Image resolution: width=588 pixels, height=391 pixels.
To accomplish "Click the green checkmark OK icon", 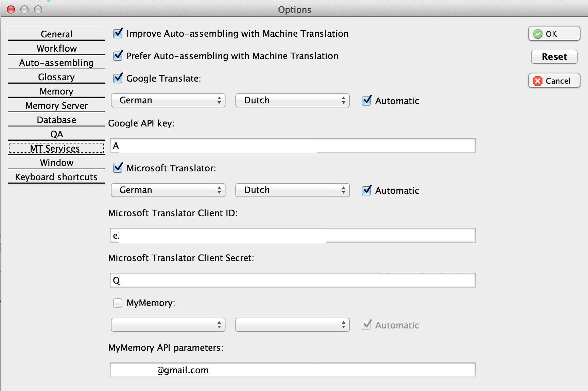I will [x=538, y=34].
